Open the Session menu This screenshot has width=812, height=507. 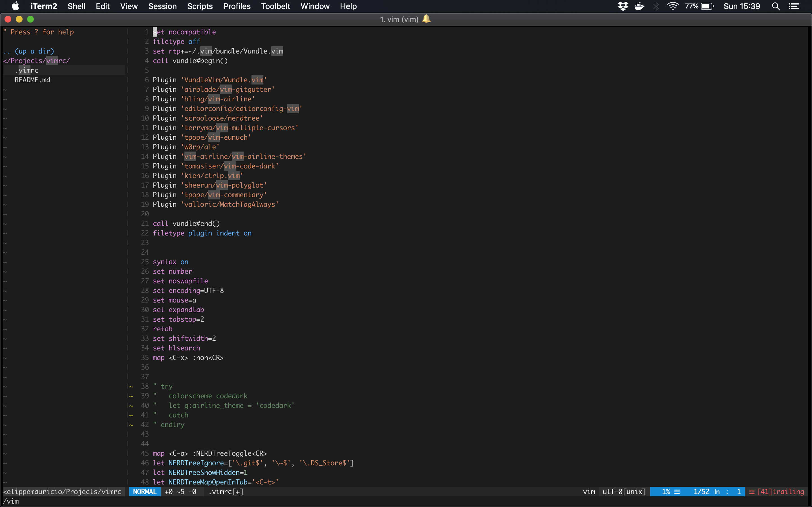tap(162, 6)
